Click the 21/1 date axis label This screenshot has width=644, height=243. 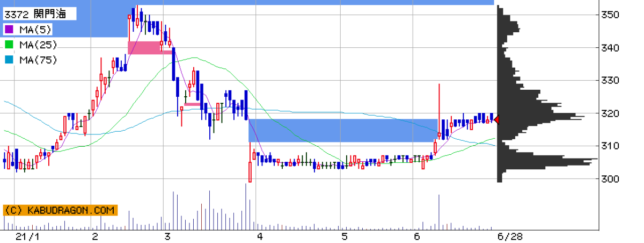click(27, 237)
